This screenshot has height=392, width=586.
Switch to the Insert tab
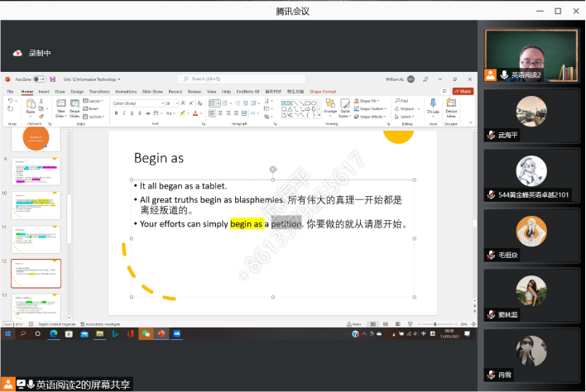click(x=44, y=92)
